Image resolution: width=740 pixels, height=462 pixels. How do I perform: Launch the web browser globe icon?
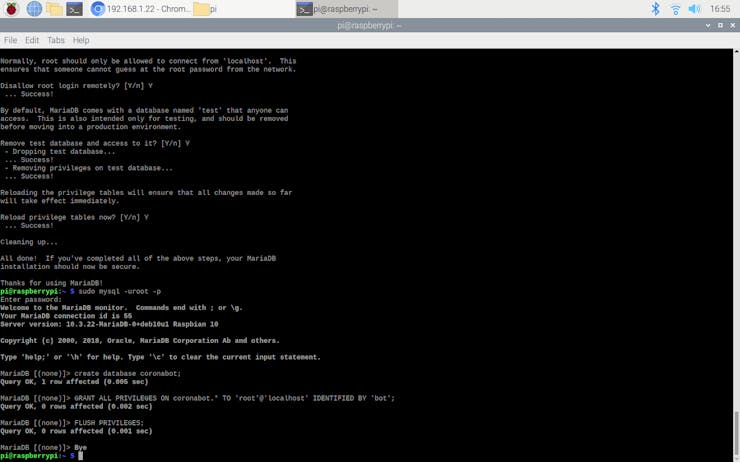[x=34, y=8]
